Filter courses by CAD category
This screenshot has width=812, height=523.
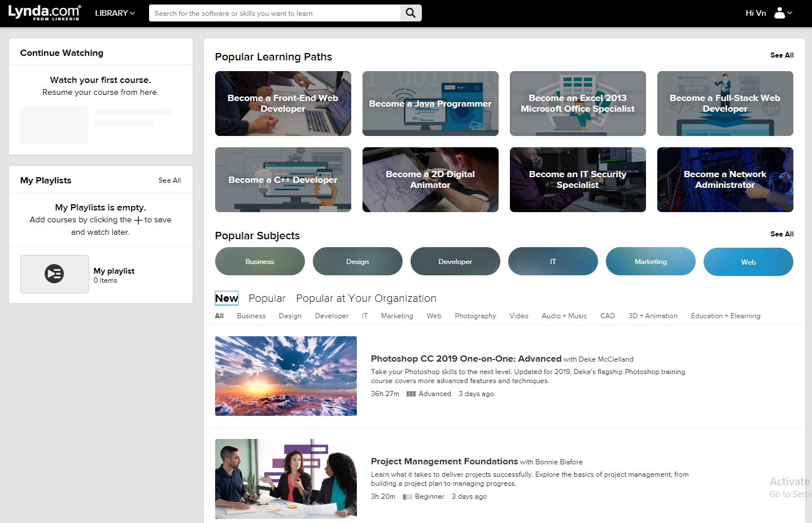[x=608, y=316]
